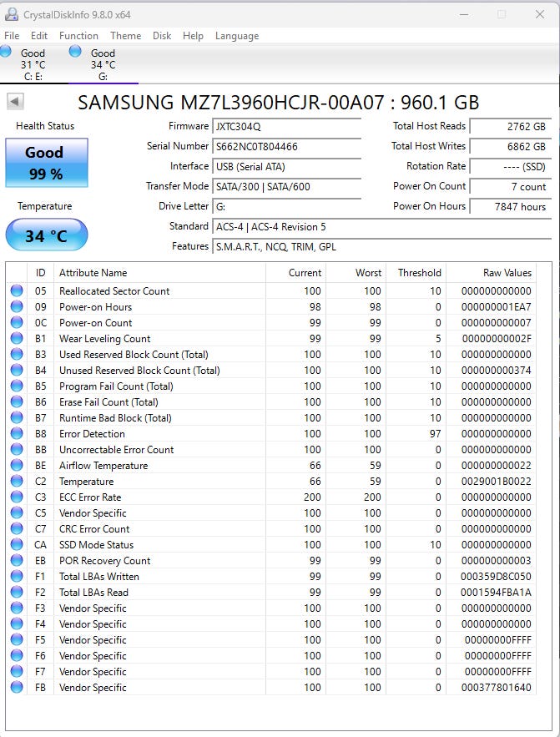Click the status orb for disk G:
The image size is (560, 737).
point(75,52)
